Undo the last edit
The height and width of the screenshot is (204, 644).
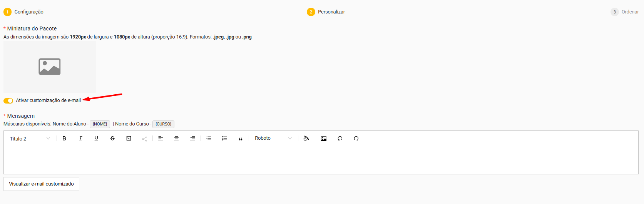[340, 139]
